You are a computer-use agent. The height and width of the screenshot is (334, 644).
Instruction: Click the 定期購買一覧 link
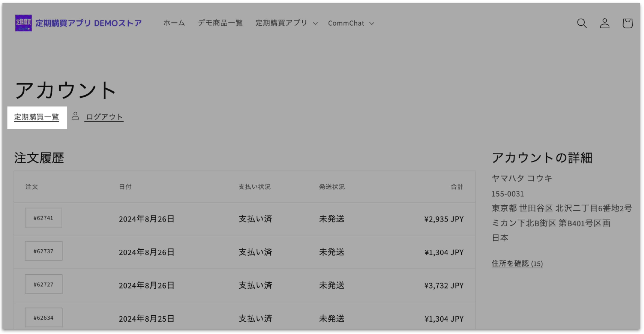[x=37, y=117]
